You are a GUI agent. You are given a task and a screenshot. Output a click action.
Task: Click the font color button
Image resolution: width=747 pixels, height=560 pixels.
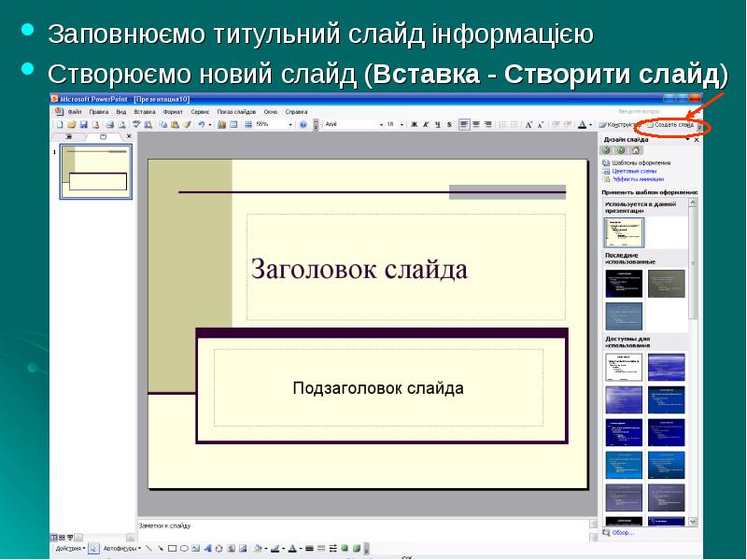(x=581, y=124)
